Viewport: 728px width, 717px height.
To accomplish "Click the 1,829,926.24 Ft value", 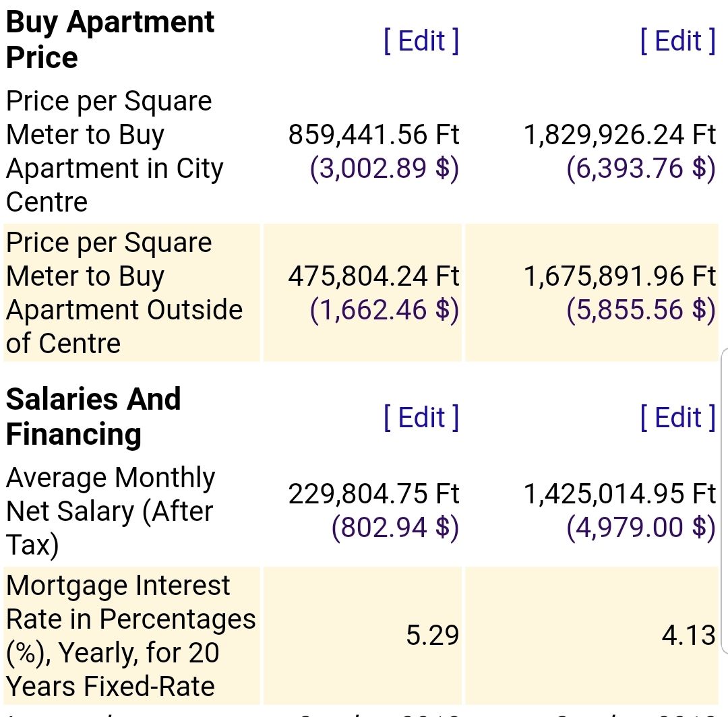I will coord(619,135).
